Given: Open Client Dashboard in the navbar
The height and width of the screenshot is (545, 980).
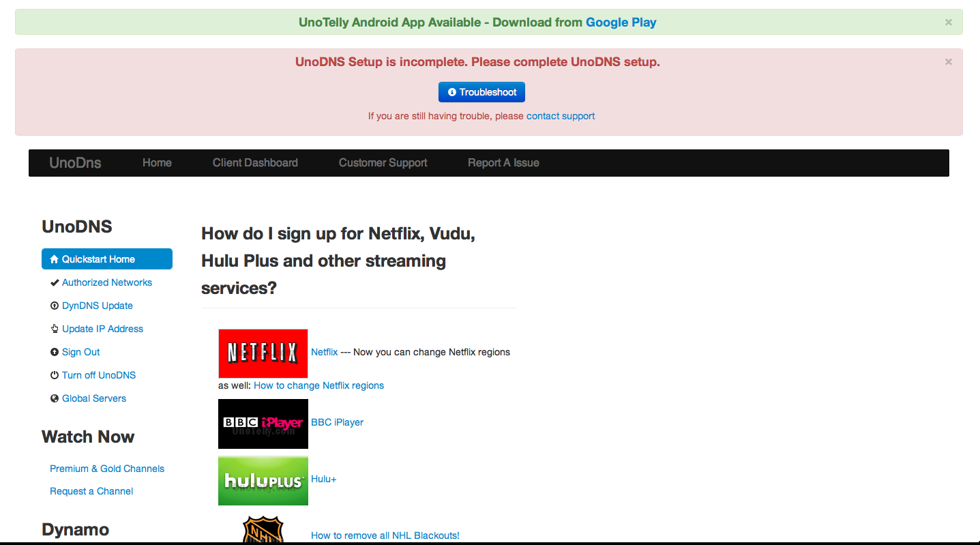Looking at the screenshot, I should coord(255,163).
